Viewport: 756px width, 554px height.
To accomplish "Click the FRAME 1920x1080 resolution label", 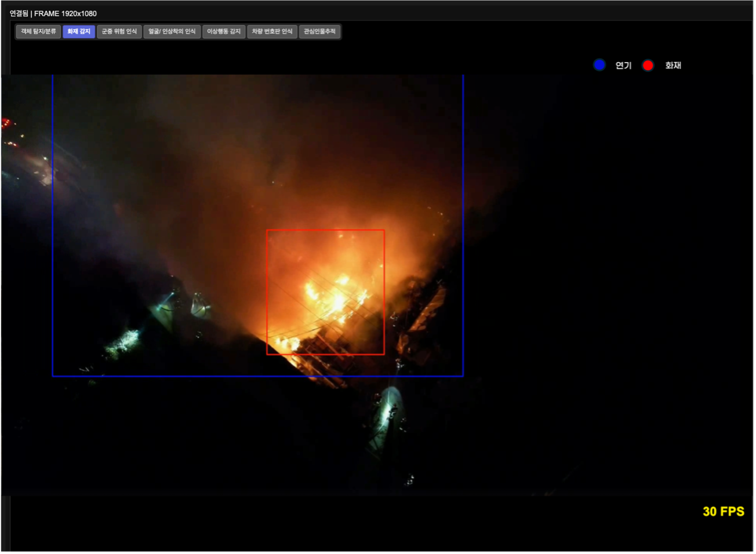I will point(66,13).
